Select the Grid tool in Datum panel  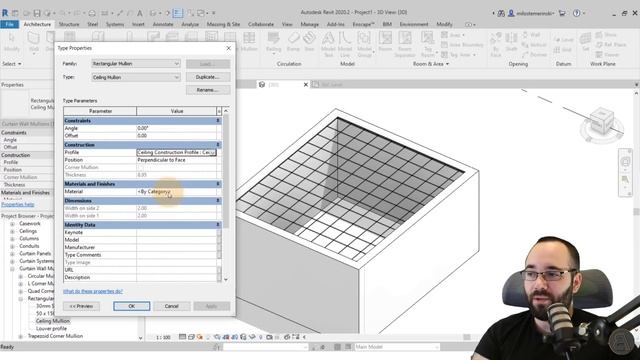[562, 50]
